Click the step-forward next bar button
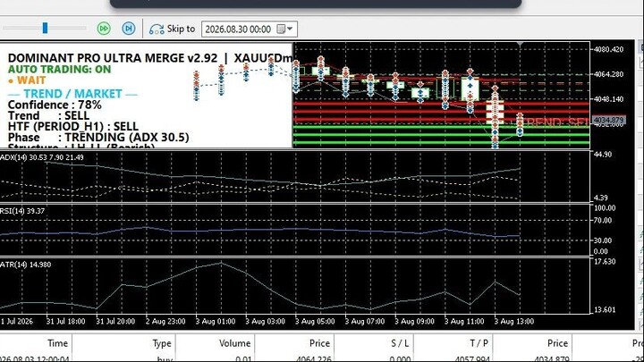The width and height of the screenshot is (644, 362). pos(129,29)
